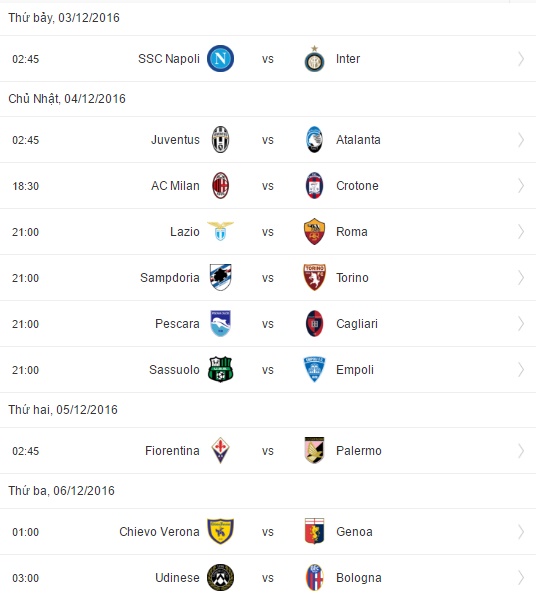
Task: Select the Genoa club crest
Action: [x=314, y=532]
